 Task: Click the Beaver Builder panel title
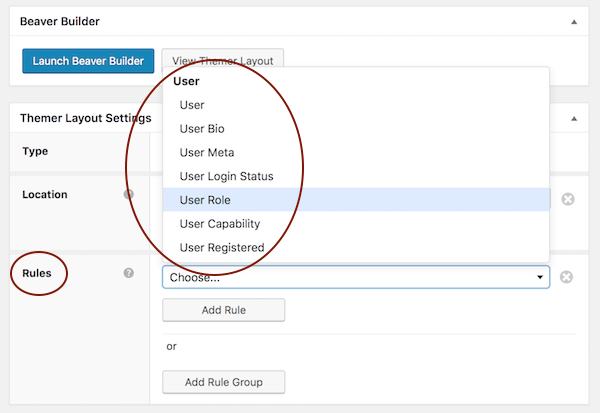pos(60,21)
